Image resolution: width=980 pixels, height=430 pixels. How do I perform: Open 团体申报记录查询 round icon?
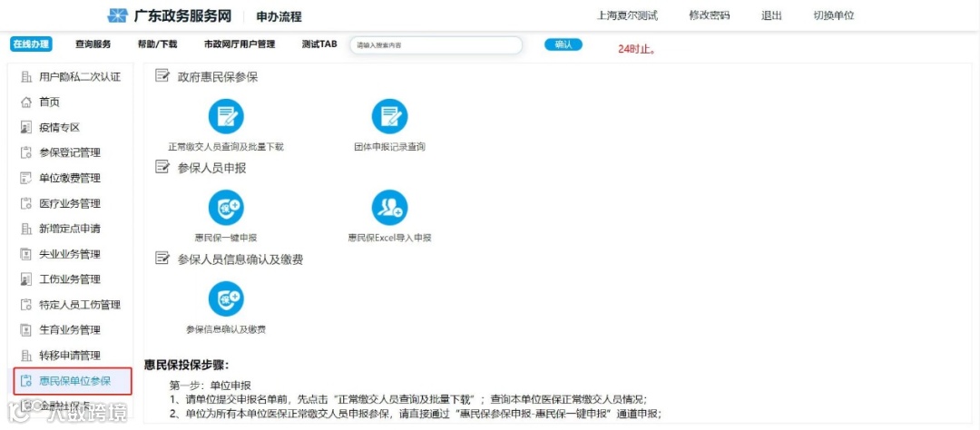(x=389, y=116)
